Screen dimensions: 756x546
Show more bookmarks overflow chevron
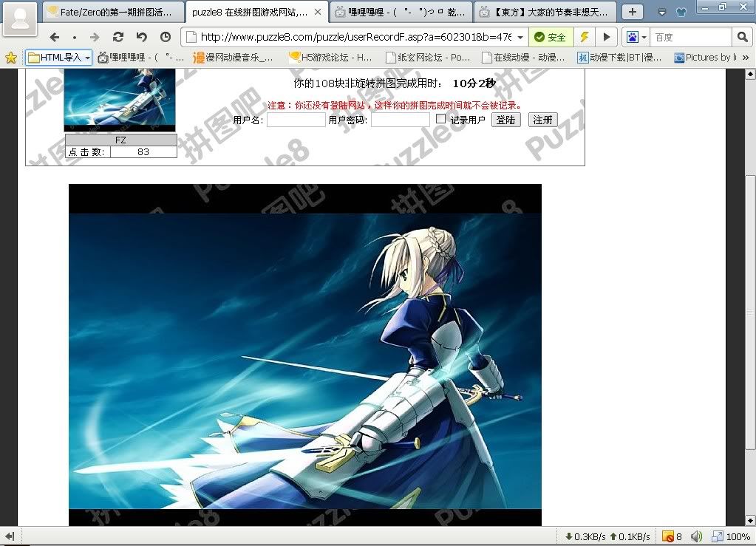[x=746, y=58]
